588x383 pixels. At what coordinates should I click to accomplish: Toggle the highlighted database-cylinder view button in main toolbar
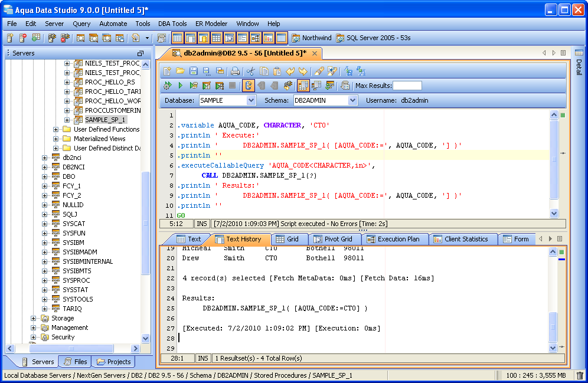pyautogui.click(x=203, y=38)
